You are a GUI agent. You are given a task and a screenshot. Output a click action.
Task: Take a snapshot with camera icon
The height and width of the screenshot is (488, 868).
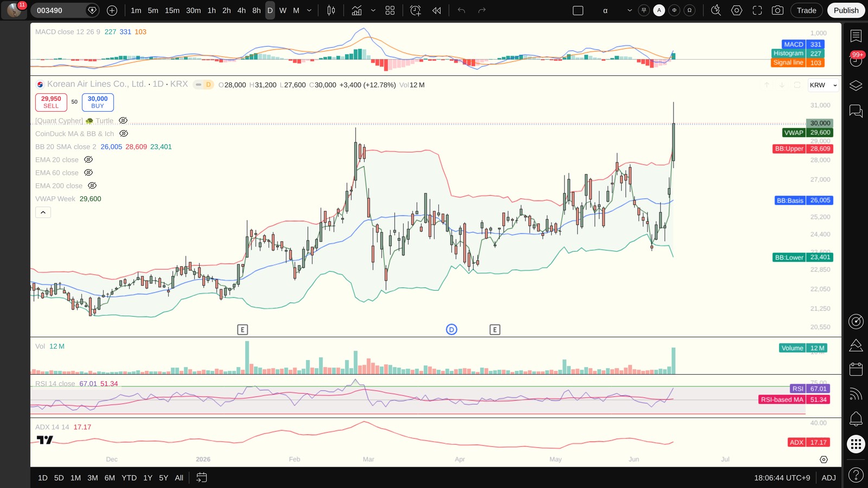[777, 10]
